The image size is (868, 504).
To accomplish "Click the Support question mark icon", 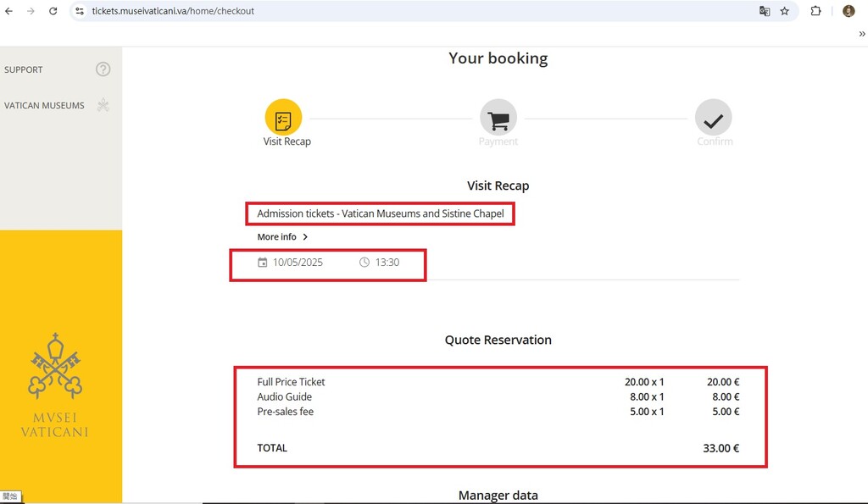I will point(103,69).
